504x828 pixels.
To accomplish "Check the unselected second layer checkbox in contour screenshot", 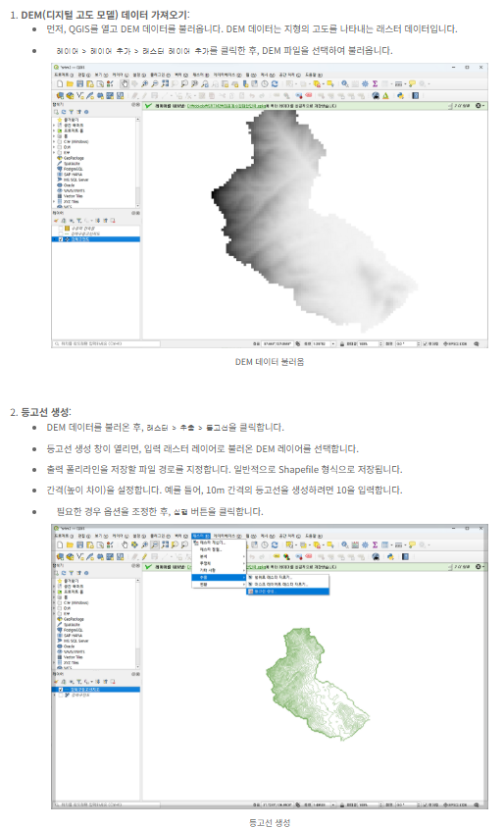I will [61, 695].
